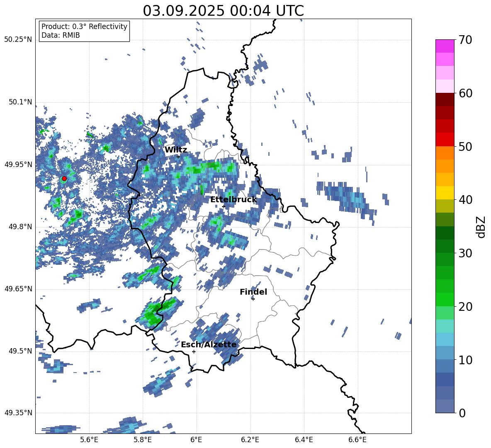
Task: Click the 6.4°E longitude label
Action: pyautogui.click(x=304, y=440)
